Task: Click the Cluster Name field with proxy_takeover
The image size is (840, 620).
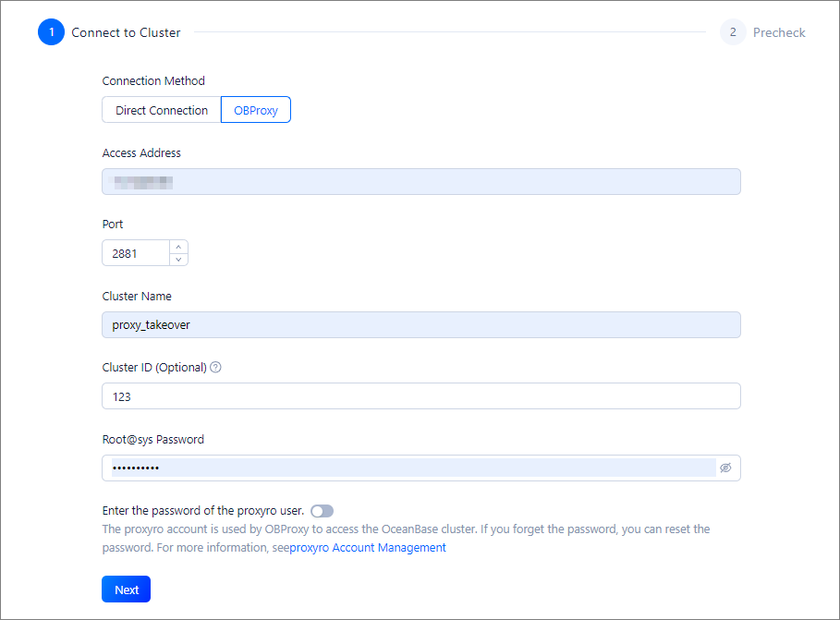Action: pos(420,325)
